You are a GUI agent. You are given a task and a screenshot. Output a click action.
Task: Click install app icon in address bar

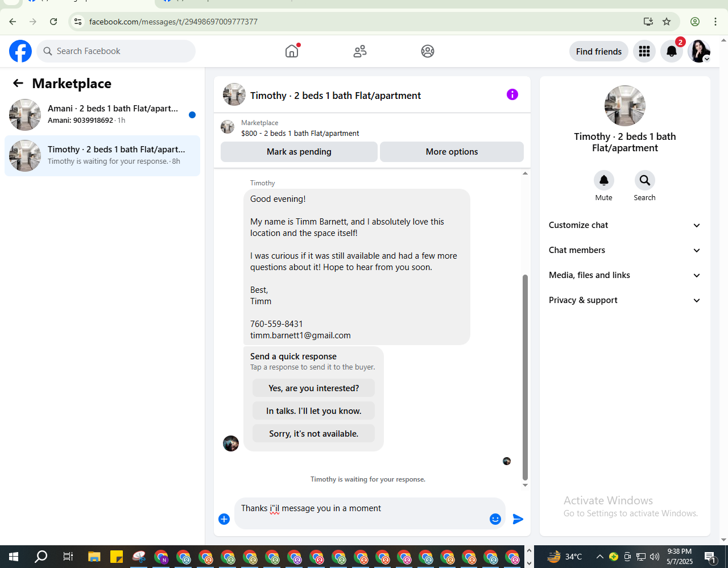(648, 22)
